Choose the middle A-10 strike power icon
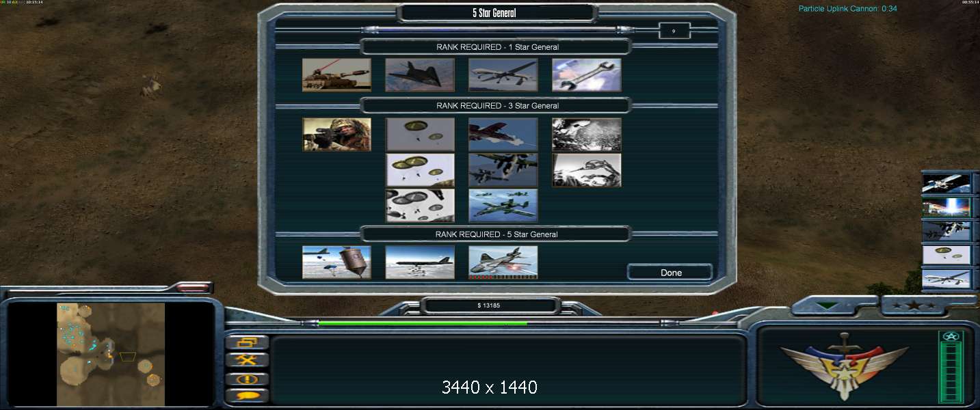This screenshot has width=980, height=410. [x=503, y=170]
